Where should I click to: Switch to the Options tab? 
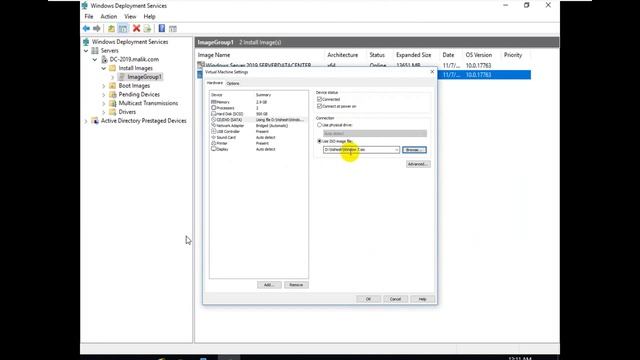click(233, 83)
